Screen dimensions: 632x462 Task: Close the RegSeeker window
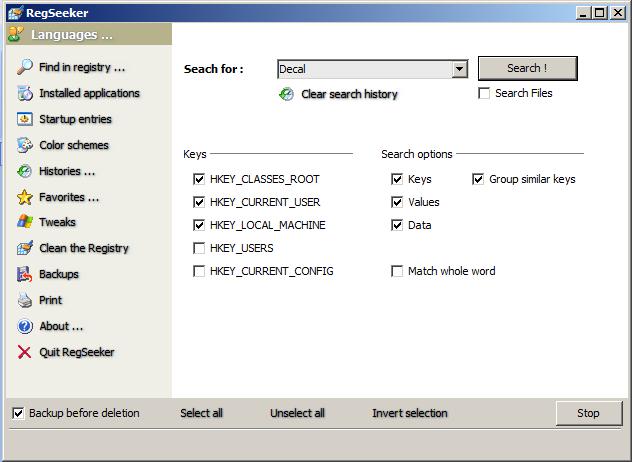coord(617,13)
